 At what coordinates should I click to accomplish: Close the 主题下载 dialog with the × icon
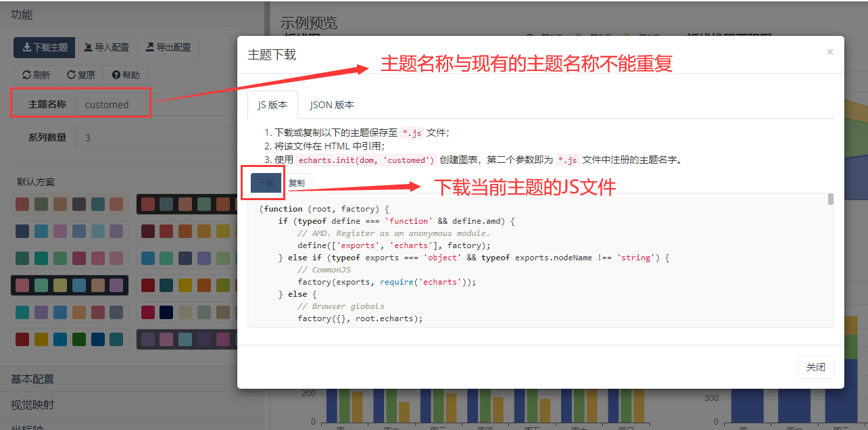(x=830, y=52)
